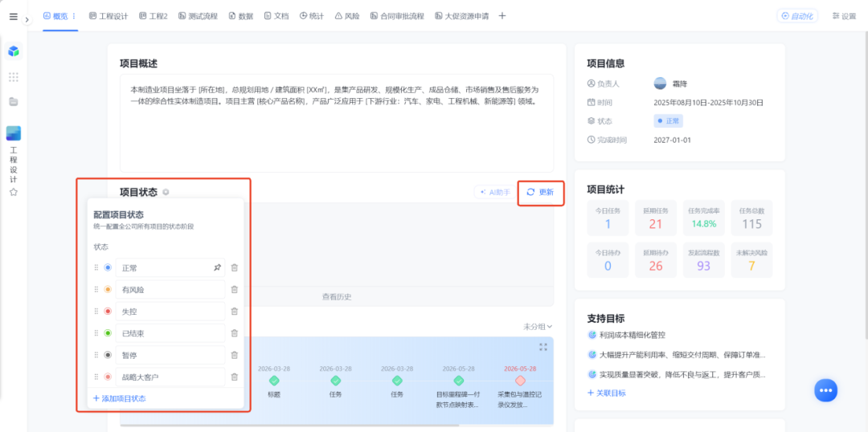Expand the collapsed sidebar with the chevron arrow
Viewport: 868px width, 432px height.
(x=27, y=19)
